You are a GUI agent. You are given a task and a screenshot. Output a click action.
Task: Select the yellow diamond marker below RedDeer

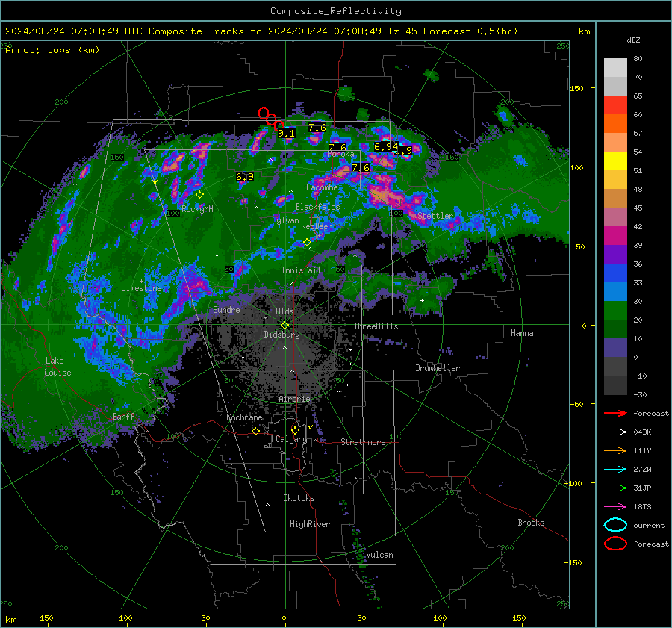pyautogui.click(x=307, y=243)
